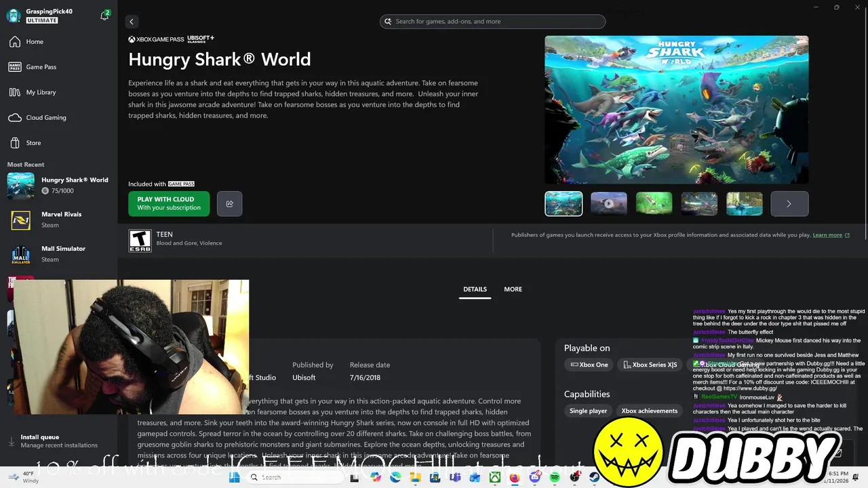This screenshot has width=868, height=488.
Task: Click the Xbox achievements capability chip
Action: [650, 411]
